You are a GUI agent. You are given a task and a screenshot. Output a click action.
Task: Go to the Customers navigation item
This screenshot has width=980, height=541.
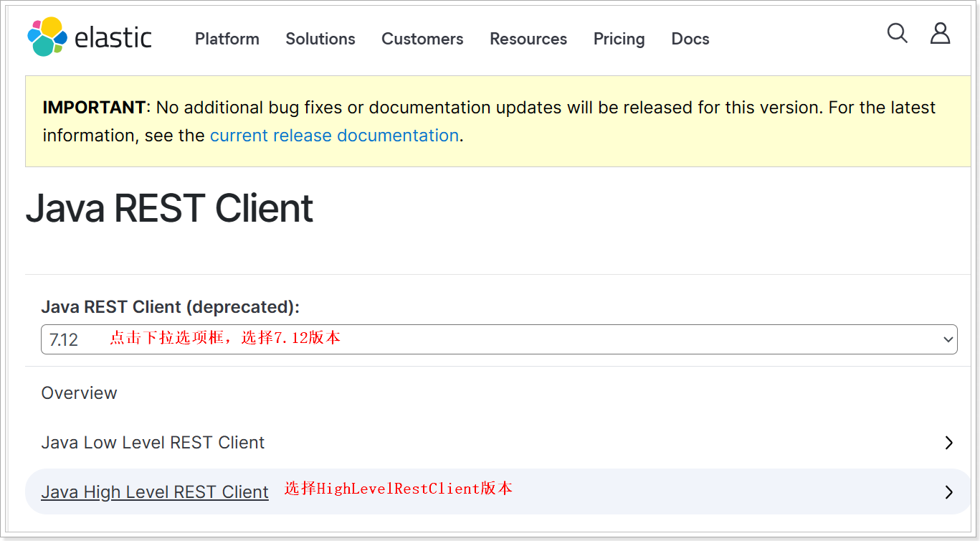[422, 39]
